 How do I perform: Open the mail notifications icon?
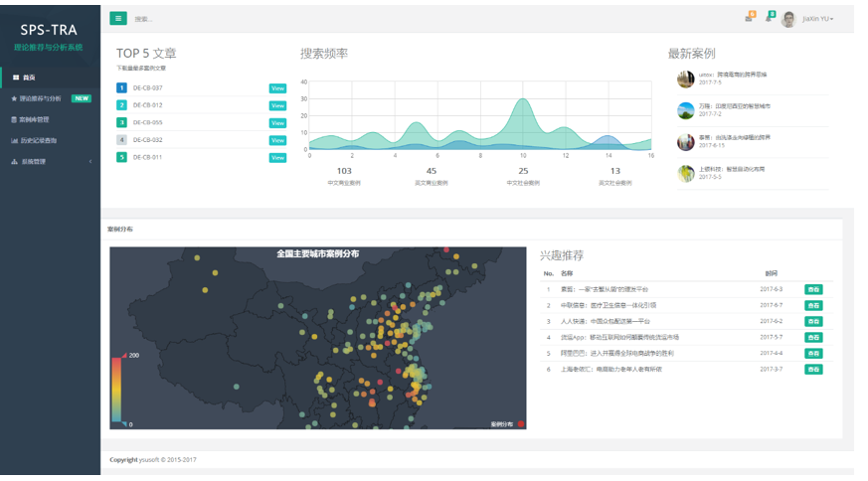[749, 19]
